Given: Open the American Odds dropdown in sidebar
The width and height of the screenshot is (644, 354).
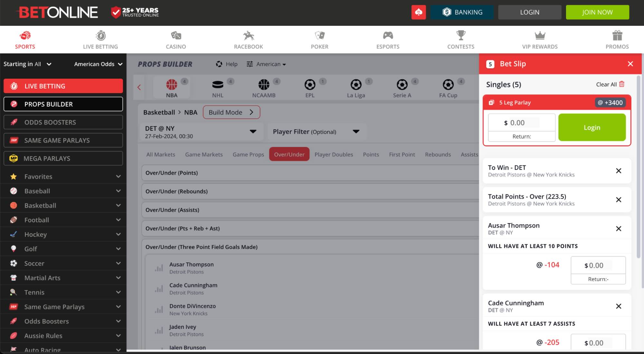Looking at the screenshot, I should click(98, 64).
